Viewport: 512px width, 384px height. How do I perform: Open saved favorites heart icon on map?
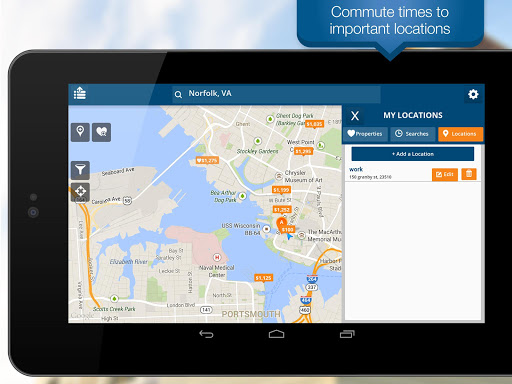pyautogui.click(x=101, y=132)
